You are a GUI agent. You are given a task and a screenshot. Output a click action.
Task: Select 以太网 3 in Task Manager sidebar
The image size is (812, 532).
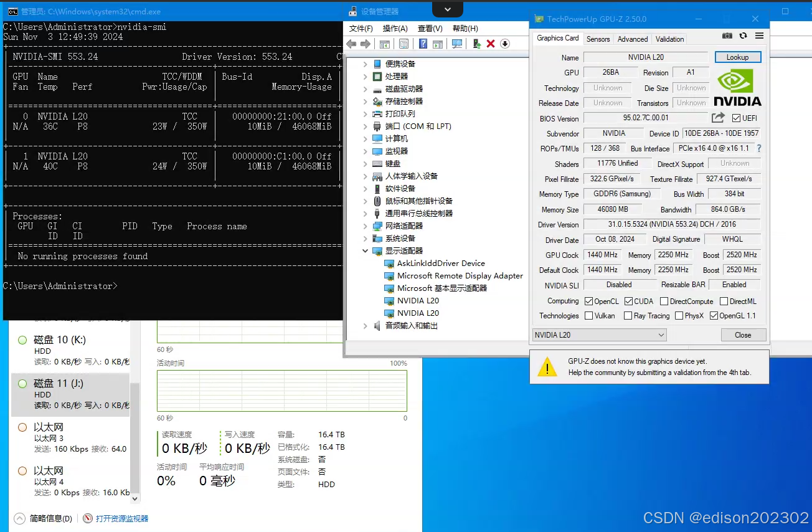(70, 438)
